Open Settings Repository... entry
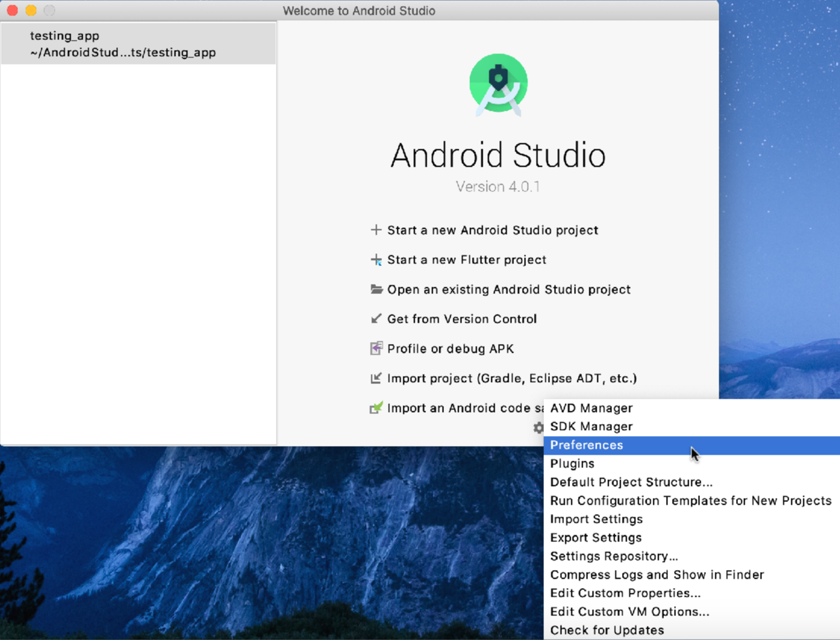The image size is (840, 640). point(692,556)
